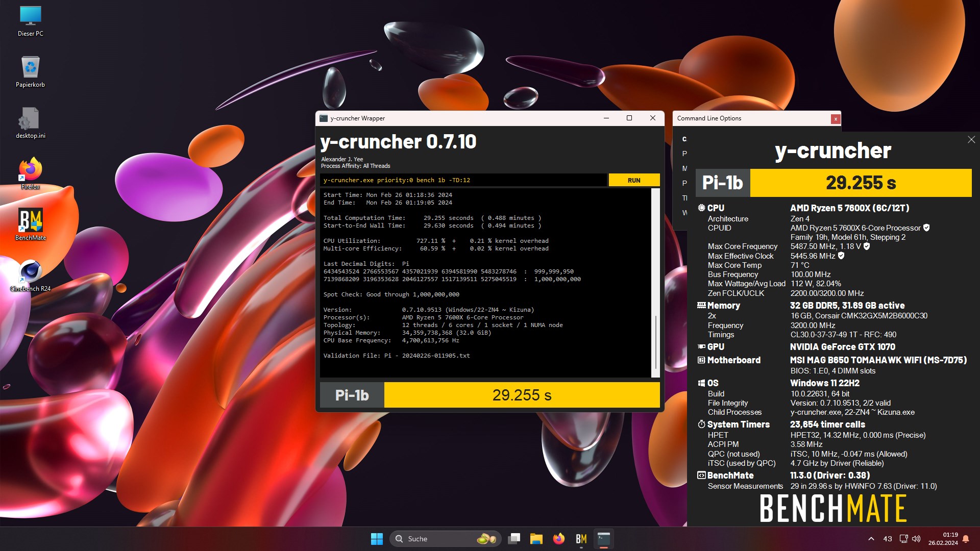Click the Windows 11 22H2 OS text
Screen dimensions: 980x551
click(x=825, y=383)
